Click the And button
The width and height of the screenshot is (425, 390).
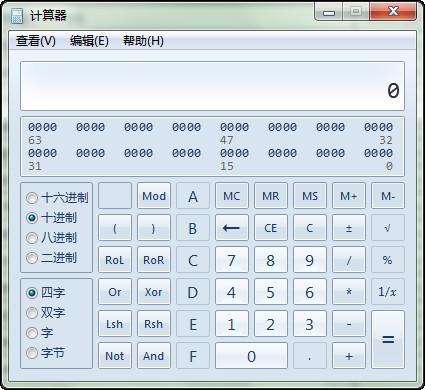pyautogui.click(x=154, y=356)
